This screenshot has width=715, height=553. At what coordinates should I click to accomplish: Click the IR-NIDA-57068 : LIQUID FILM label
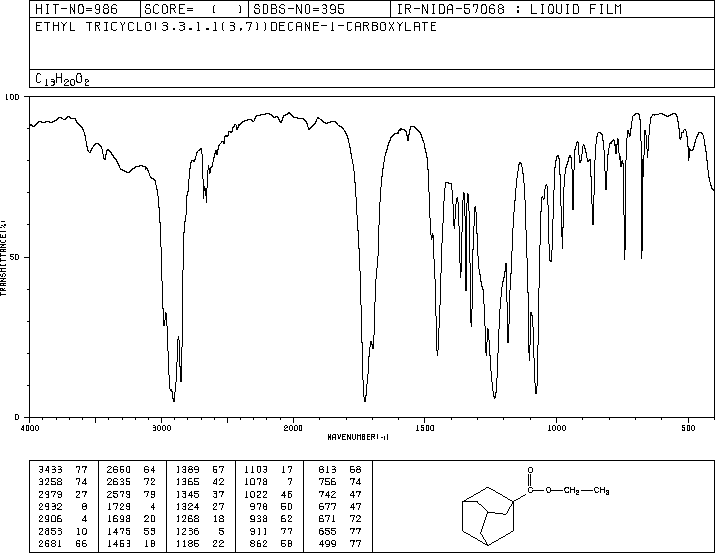[509, 9]
